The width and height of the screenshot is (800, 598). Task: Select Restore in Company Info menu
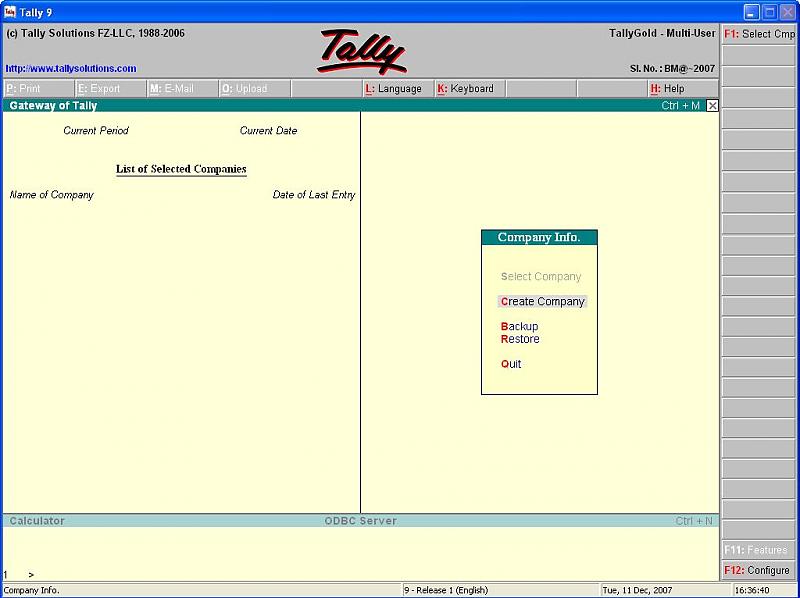(x=520, y=339)
